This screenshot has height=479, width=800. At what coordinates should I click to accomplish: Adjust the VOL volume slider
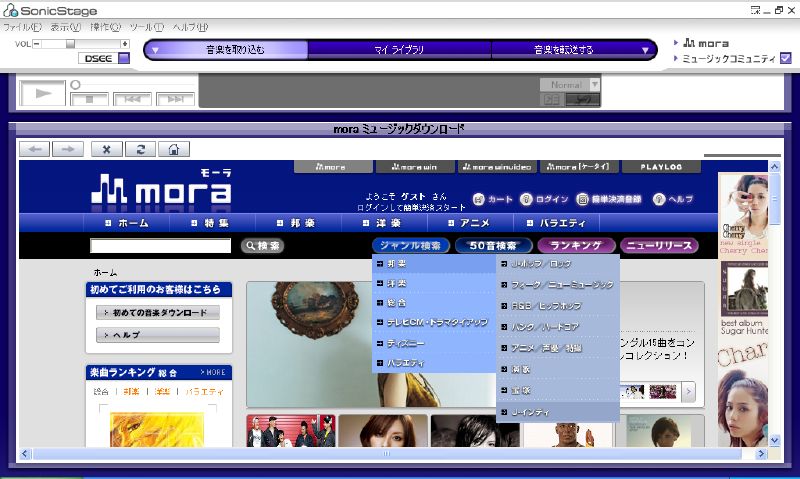70,44
